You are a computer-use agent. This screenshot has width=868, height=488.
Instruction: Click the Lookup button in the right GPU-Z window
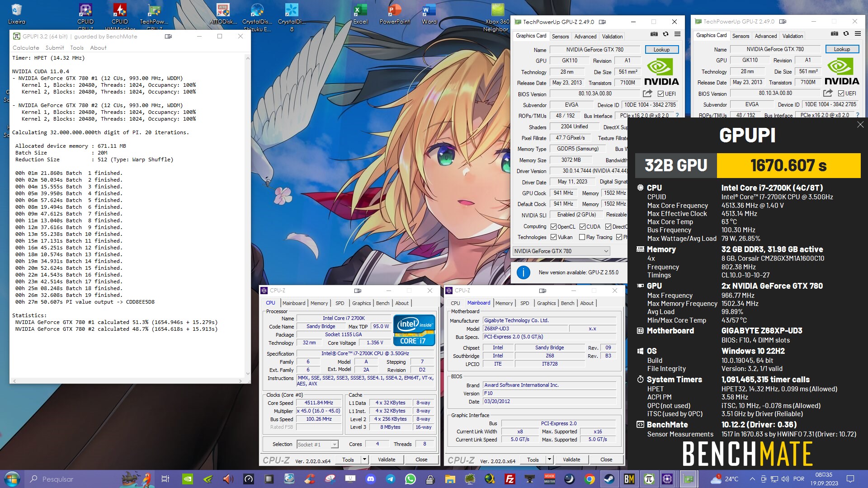point(842,49)
